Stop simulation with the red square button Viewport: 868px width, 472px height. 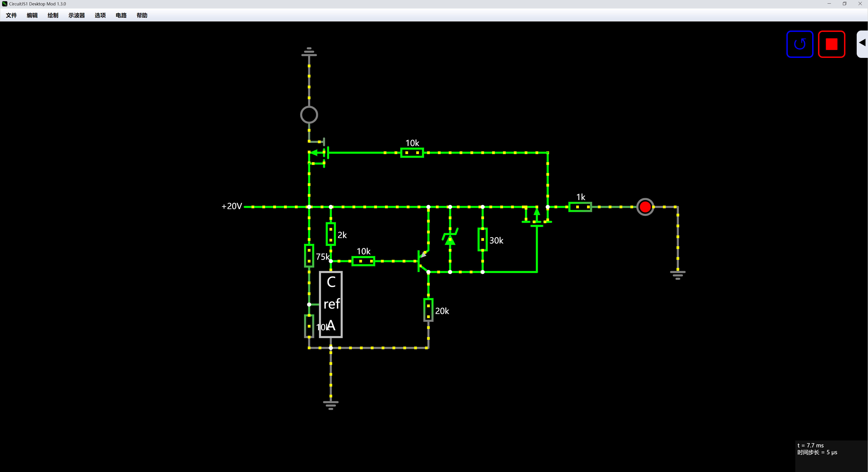pyautogui.click(x=831, y=44)
